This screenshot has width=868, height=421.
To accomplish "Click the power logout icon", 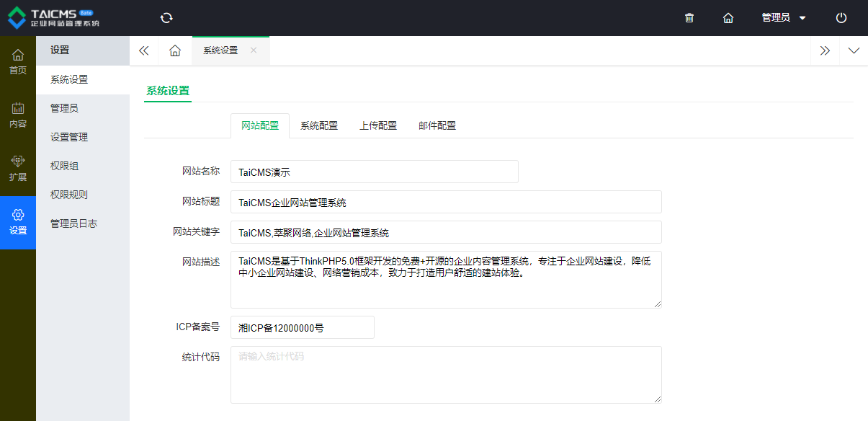I will tap(841, 18).
